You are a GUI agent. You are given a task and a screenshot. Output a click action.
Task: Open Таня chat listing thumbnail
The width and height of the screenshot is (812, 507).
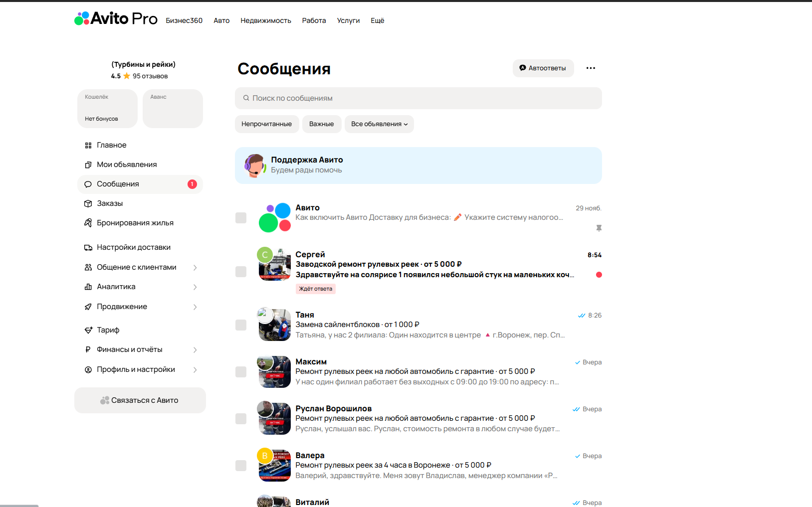point(275,325)
